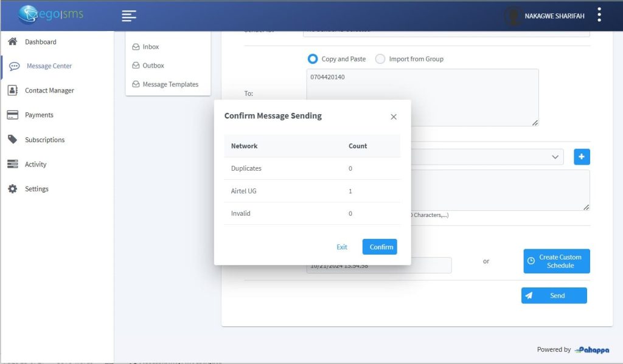Click the Dashboard home icon
This screenshot has width=623, height=364.
click(x=12, y=41)
